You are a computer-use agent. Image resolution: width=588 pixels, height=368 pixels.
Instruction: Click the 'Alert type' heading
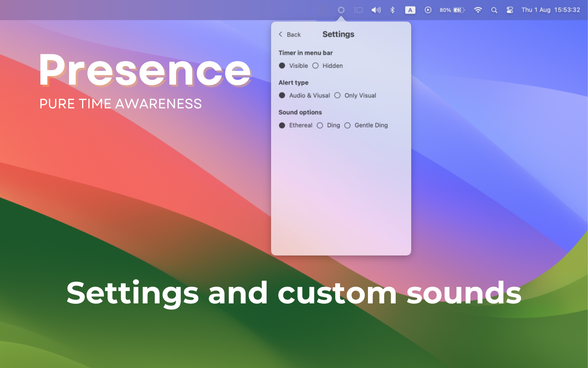click(293, 83)
